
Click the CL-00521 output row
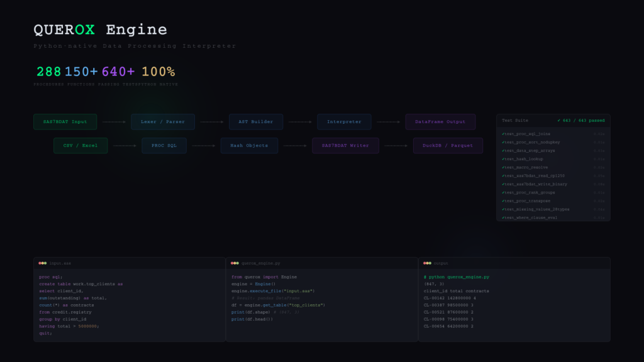[448, 312]
